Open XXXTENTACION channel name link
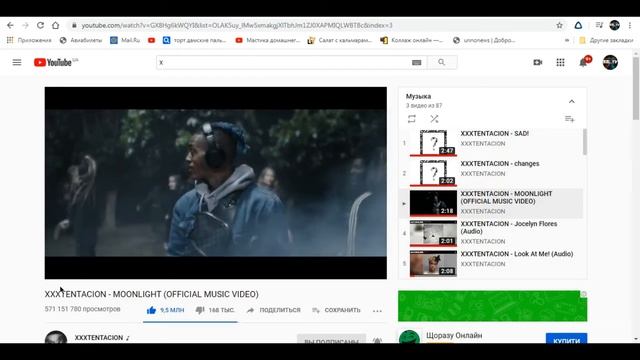Image resolution: width=640 pixels, height=360 pixels. pos(98,338)
